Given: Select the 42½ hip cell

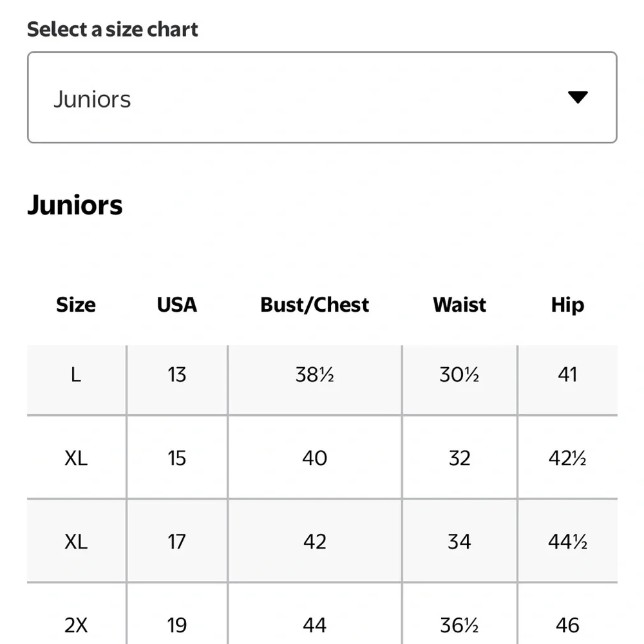Looking at the screenshot, I should pos(567,457).
